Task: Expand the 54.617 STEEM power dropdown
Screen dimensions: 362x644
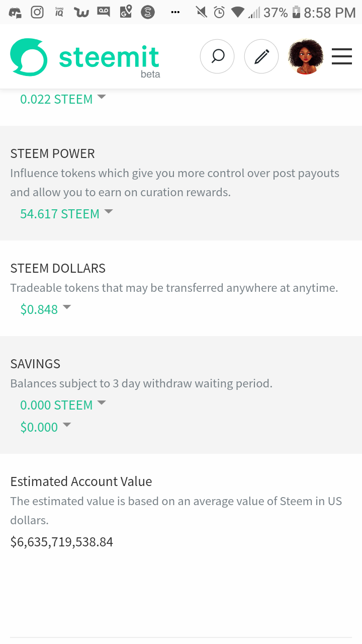Action: (x=66, y=214)
